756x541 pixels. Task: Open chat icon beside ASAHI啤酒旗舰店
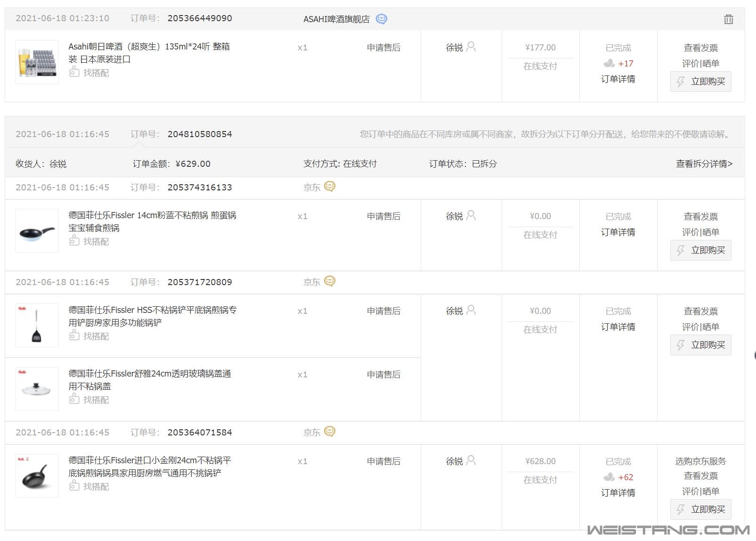[x=382, y=19]
